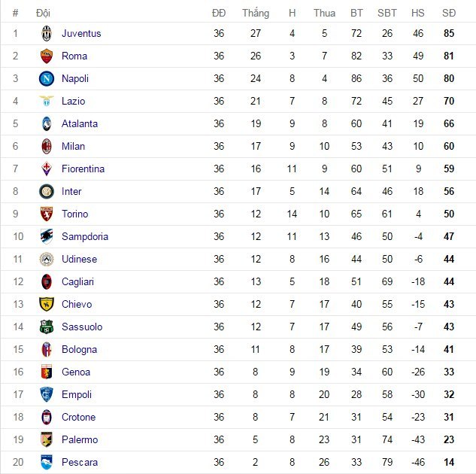
Task: Click the Napoli club logo
Action: tap(47, 78)
